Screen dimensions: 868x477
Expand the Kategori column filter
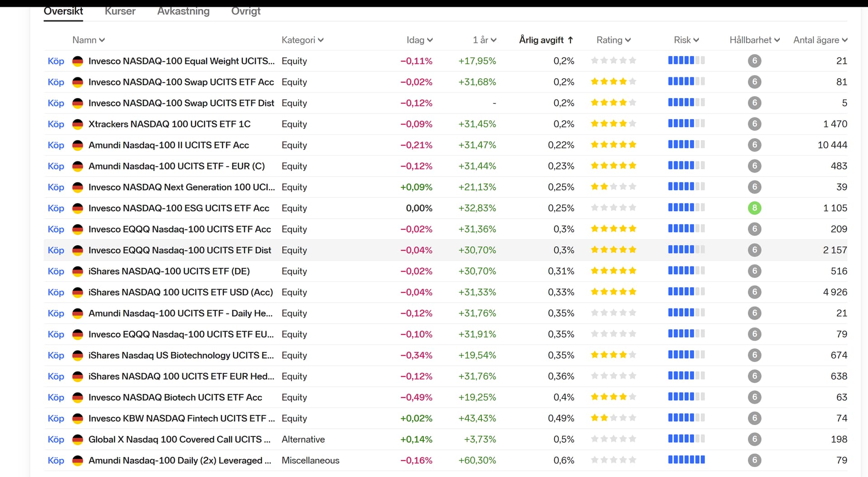coord(302,40)
